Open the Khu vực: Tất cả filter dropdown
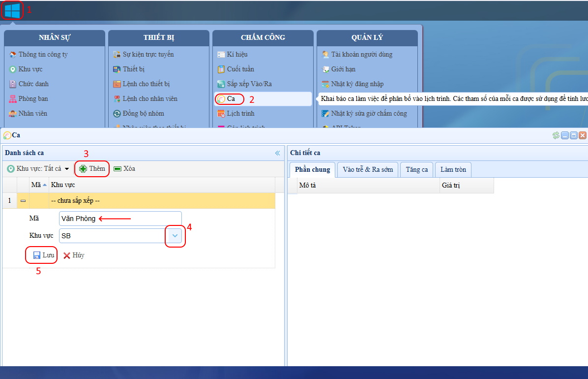The height and width of the screenshot is (379, 588). click(x=38, y=169)
